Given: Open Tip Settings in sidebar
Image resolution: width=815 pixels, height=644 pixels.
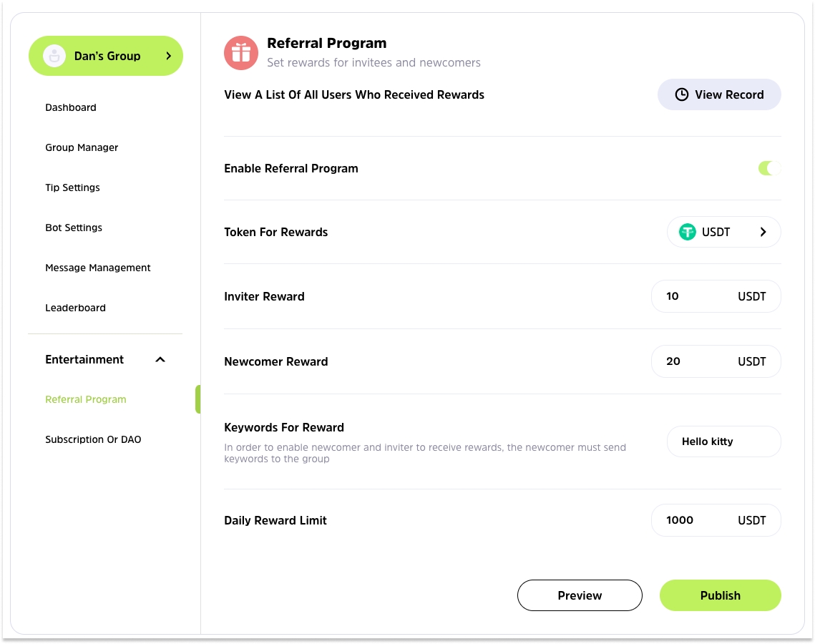Looking at the screenshot, I should (72, 187).
